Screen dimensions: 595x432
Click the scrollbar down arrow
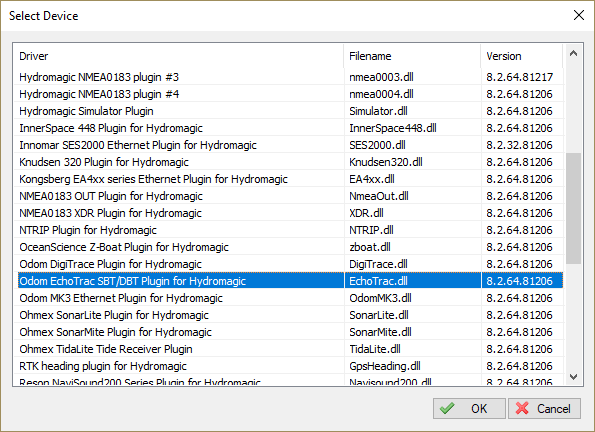[x=573, y=377]
